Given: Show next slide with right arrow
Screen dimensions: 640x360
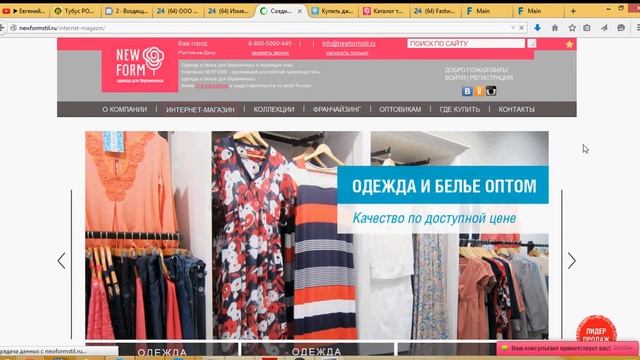Looking at the screenshot, I should (x=571, y=260).
